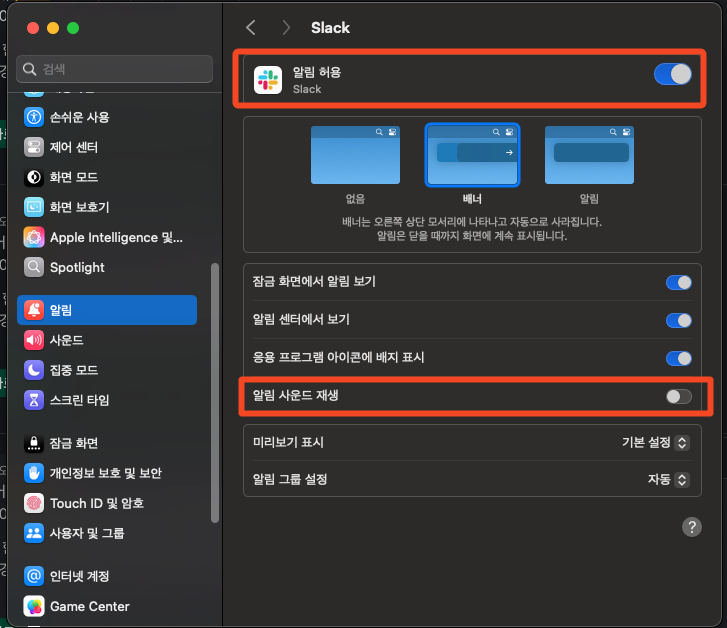Viewport: 727px width, 628px height.
Task: Click the Spotlight magnifier icon in sidebar
Action: [34, 267]
